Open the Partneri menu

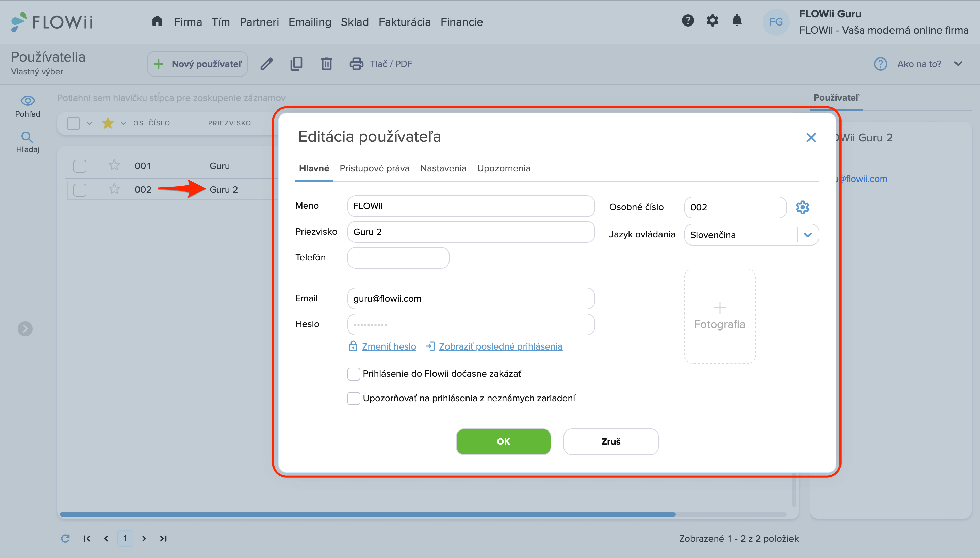(x=259, y=22)
